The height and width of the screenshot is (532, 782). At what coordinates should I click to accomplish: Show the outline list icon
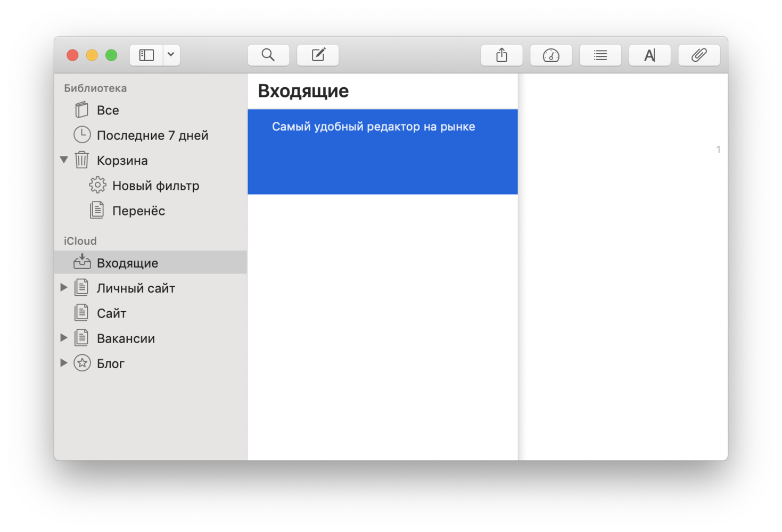pyautogui.click(x=600, y=55)
